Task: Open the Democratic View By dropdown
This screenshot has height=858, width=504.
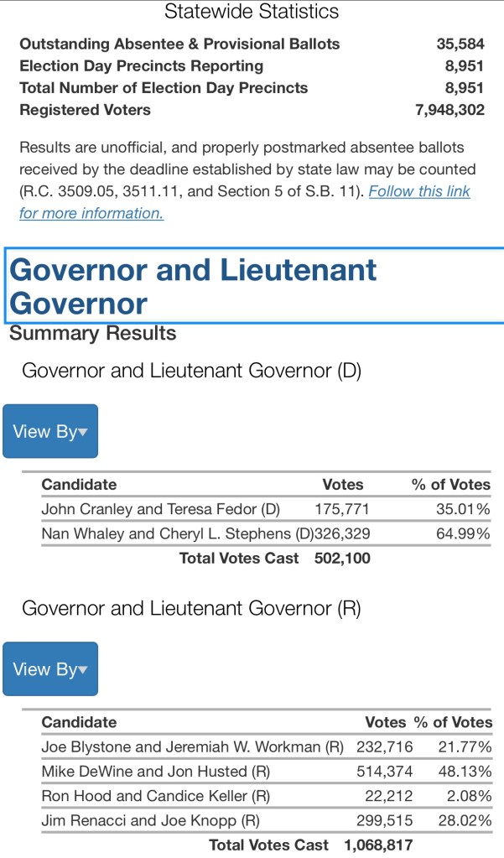Action: click(x=50, y=431)
